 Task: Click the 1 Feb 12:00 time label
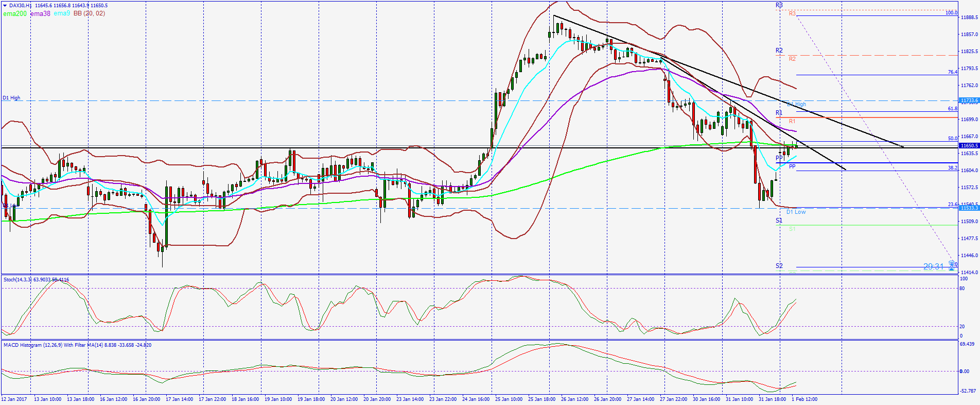coord(804,399)
